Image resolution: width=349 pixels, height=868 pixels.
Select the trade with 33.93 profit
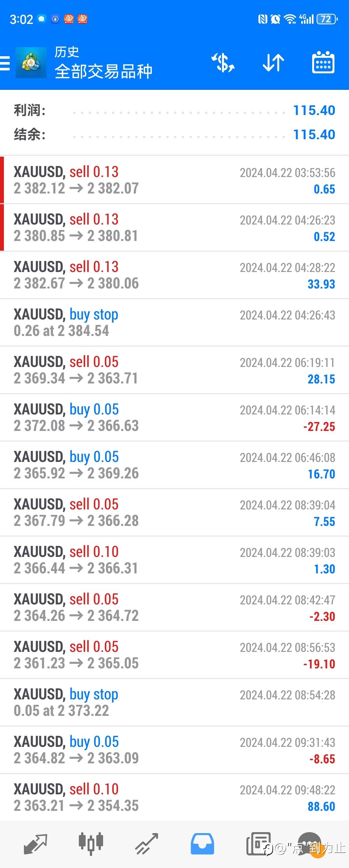point(174,275)
